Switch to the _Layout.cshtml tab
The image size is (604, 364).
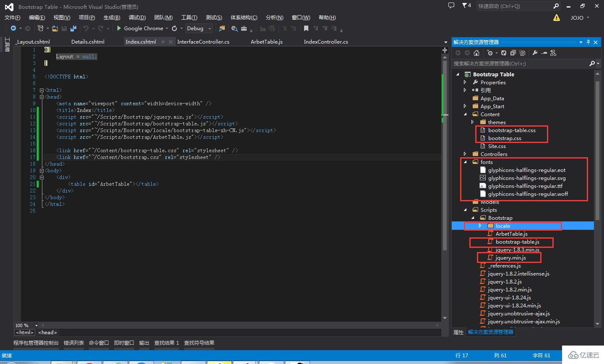click(x=33, y=42)
